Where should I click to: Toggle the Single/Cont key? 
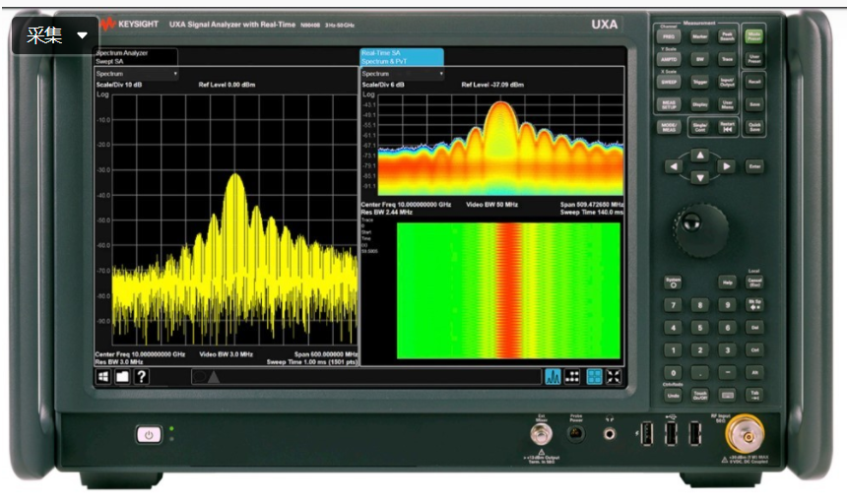[x=699, y=127]
